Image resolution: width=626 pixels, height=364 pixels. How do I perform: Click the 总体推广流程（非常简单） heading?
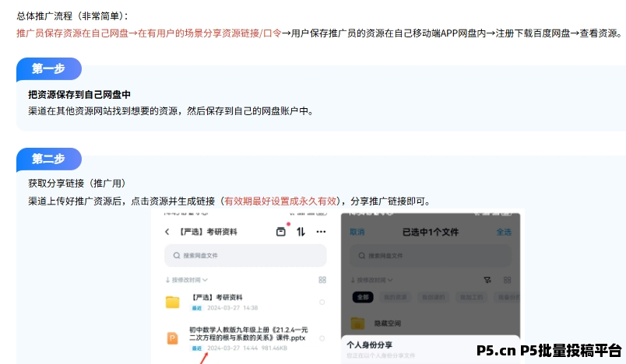point(72,16)
